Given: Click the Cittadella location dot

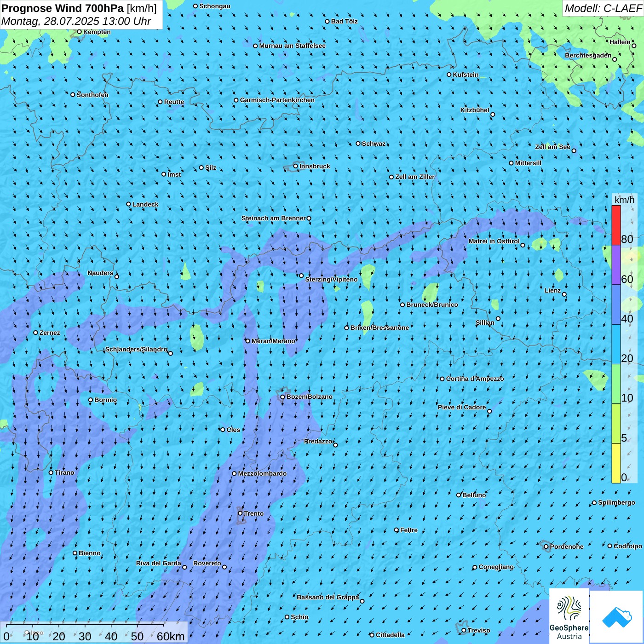Looking at the screenshot, I should pyautogui.click(x=372, y=635).
